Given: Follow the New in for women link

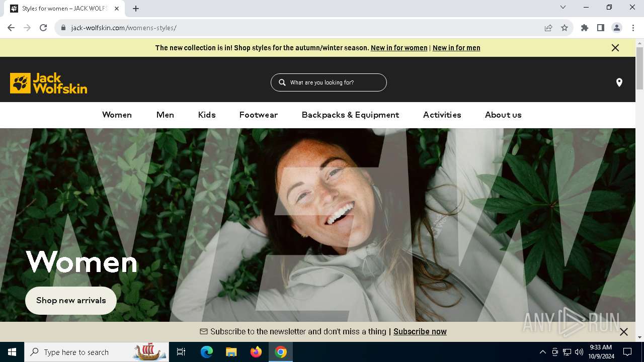Looking at the screenshot, I should [x=399, y=48].
